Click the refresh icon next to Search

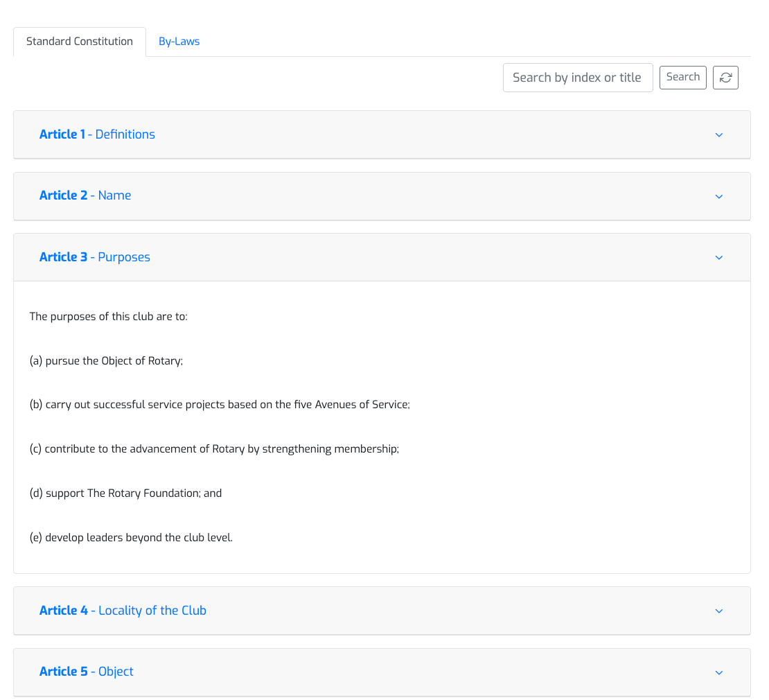pos(725,78)
